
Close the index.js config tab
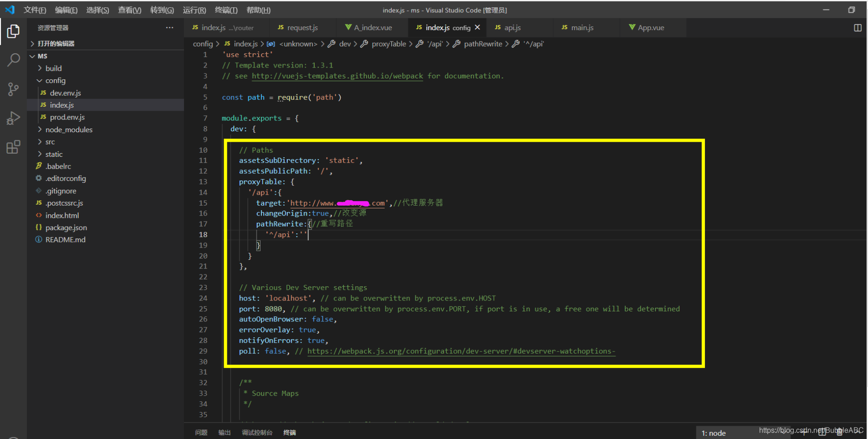pos(477,27)
